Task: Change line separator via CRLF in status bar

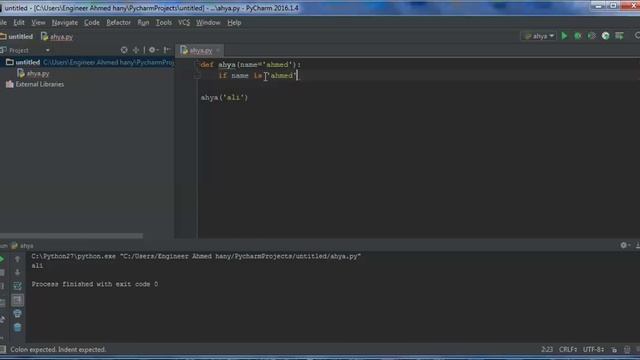Action: click(568, 349)
